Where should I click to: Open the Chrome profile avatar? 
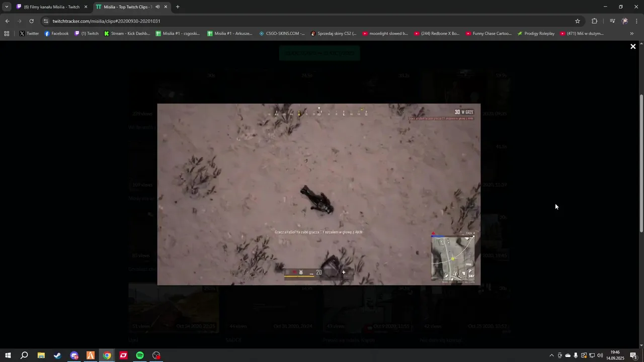pyautogui.click(x=625, y=21)
